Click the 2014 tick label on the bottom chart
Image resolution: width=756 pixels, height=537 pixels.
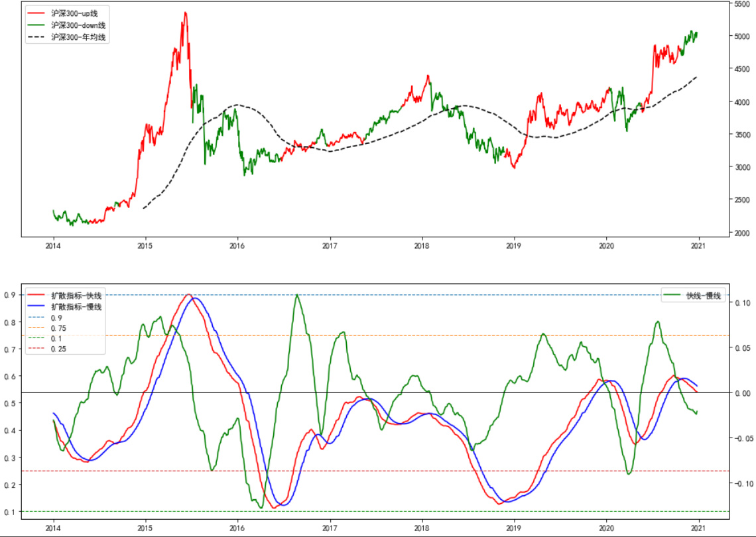(x=53, y=528)
